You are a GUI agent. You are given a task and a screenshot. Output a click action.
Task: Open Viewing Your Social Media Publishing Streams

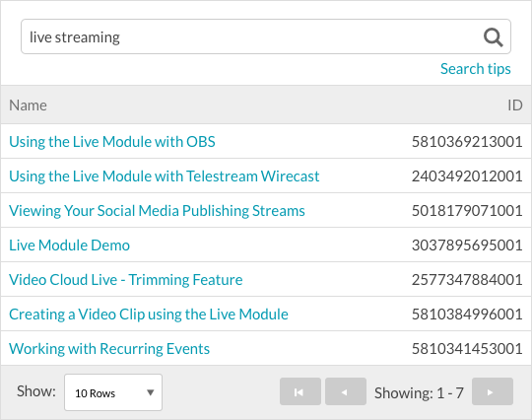click(x=157, y=211)
